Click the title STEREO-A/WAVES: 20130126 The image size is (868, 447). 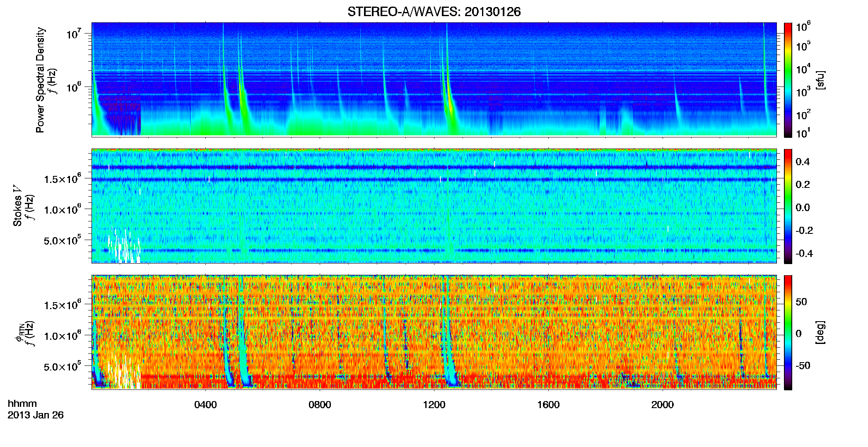click(434, 12)
